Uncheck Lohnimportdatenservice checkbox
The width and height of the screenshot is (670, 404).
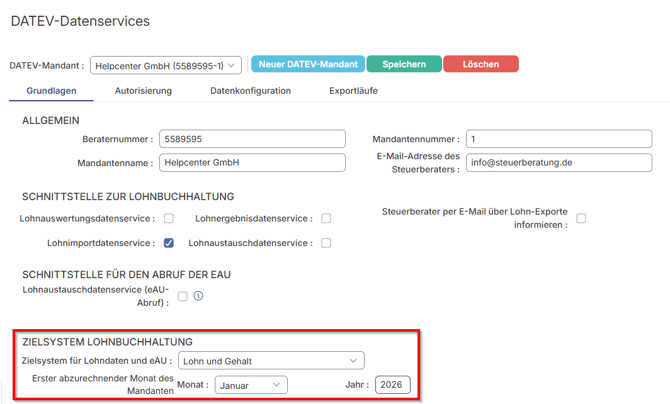169,243
